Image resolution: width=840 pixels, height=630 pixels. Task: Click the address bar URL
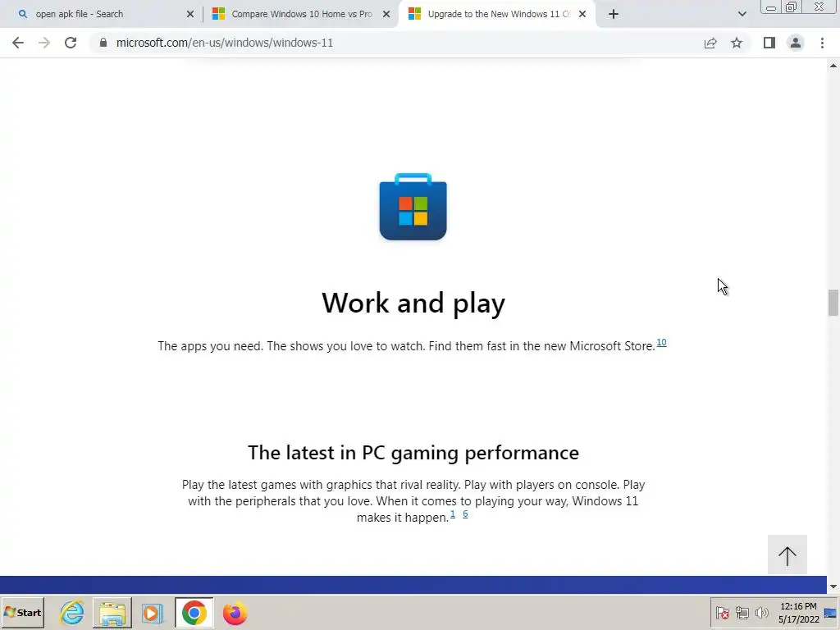coord(225,43)
